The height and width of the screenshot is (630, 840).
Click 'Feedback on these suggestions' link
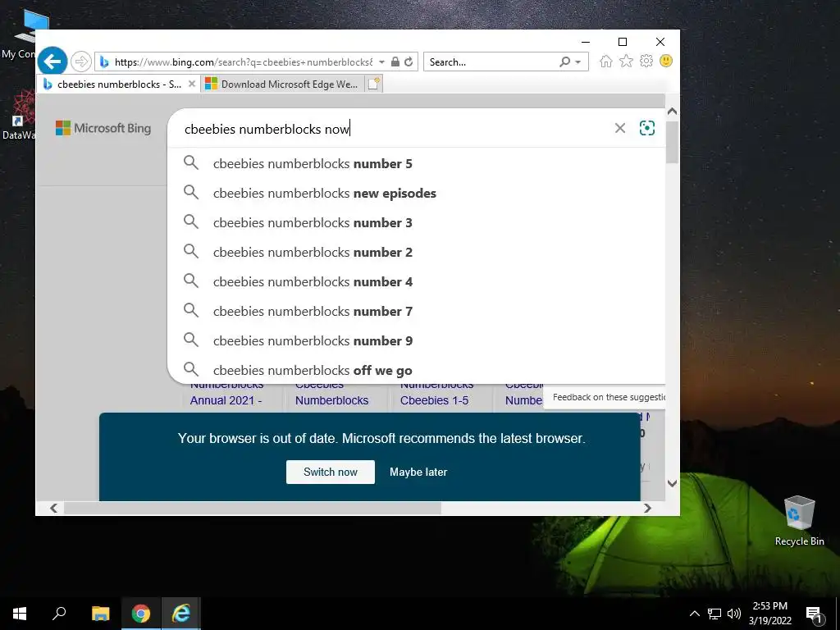coord(609,397)
